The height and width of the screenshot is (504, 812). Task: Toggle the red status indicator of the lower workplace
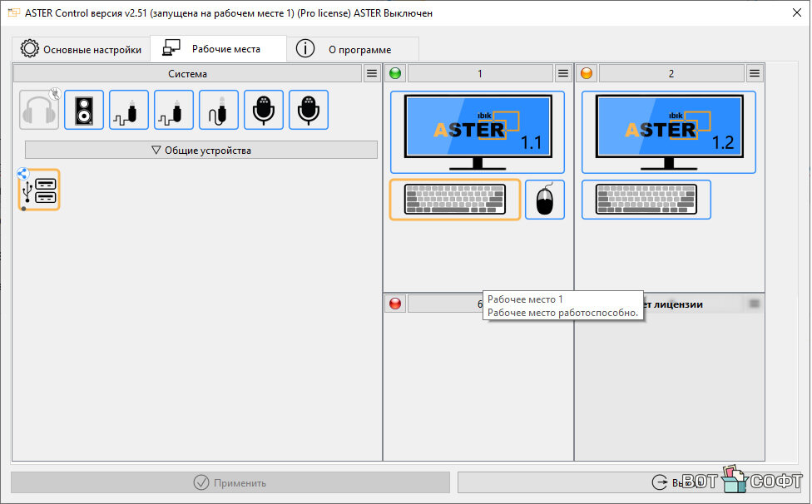395,304
